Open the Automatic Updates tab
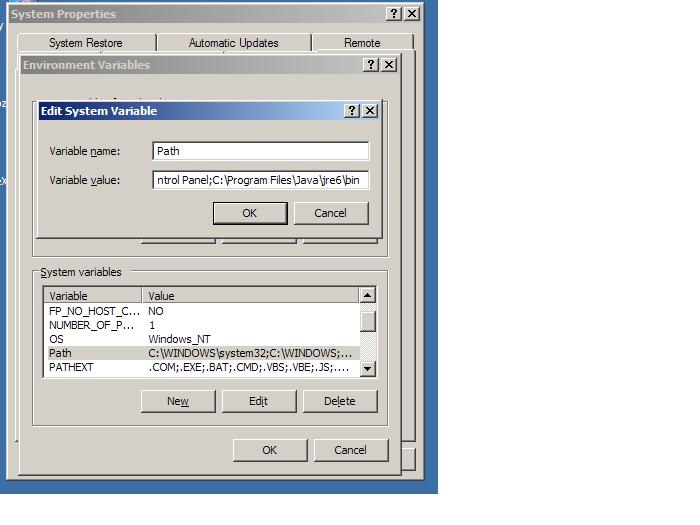 tap(234, 43)
